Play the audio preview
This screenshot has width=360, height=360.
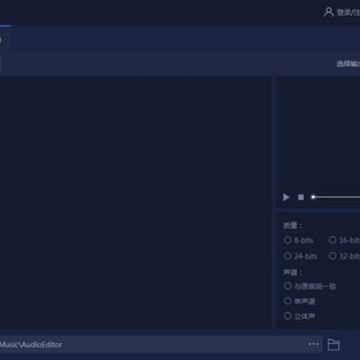tap(286, 197)
